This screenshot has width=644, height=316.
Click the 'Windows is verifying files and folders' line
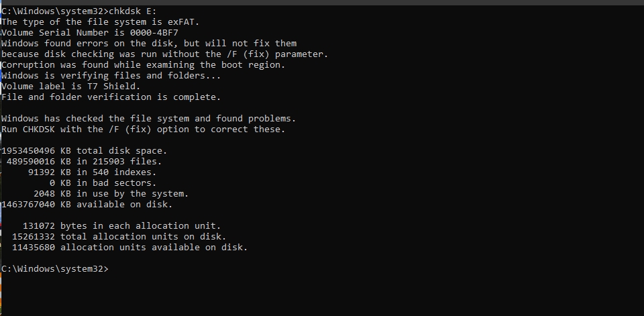[111, 76]
